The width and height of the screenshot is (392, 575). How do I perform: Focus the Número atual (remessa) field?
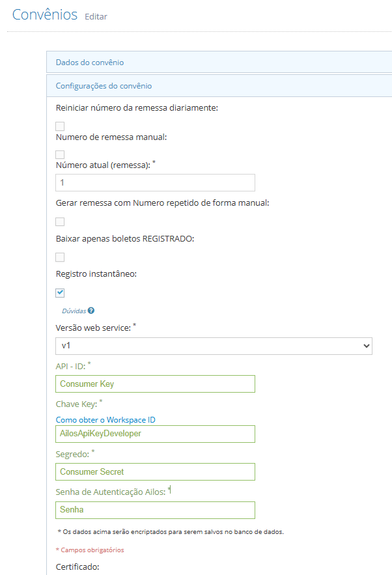155,182
